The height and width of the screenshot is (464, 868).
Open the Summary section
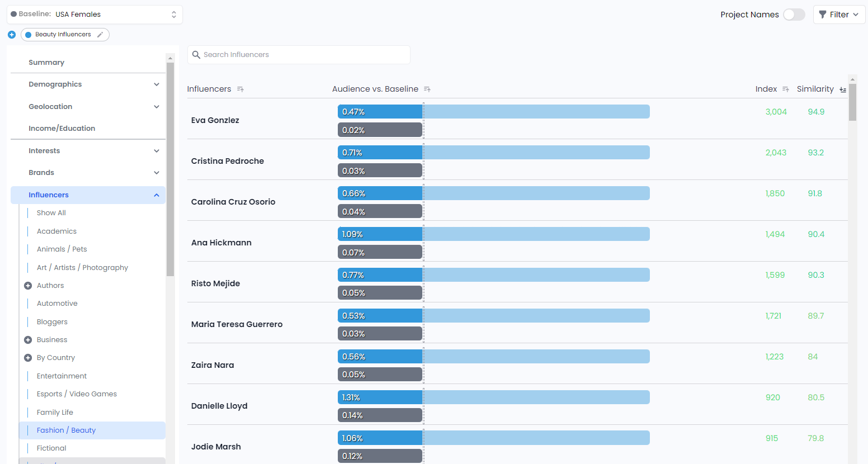[46, 63]
